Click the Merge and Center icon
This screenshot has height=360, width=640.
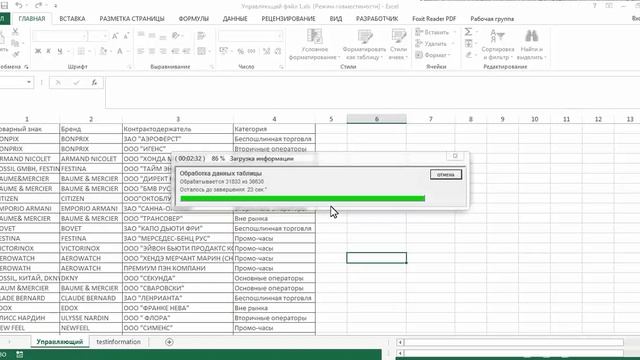pyautogui.click(x=201, y=51)
